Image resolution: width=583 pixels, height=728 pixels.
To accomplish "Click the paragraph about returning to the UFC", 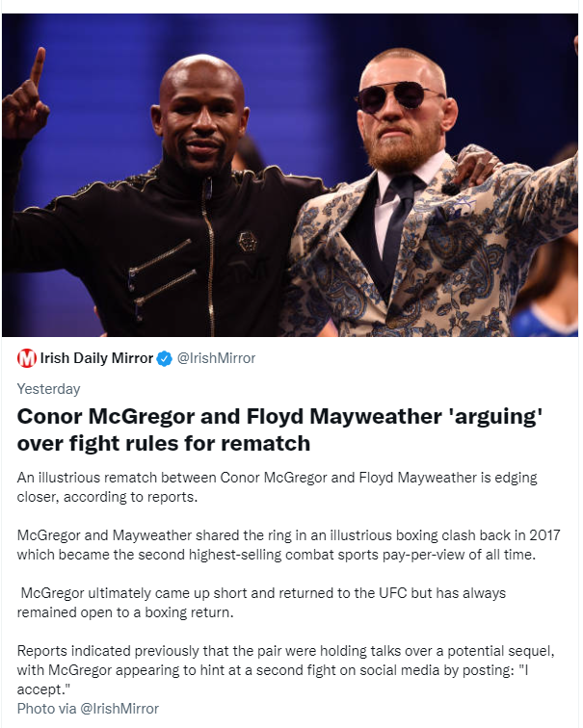I will pos(261,603).
